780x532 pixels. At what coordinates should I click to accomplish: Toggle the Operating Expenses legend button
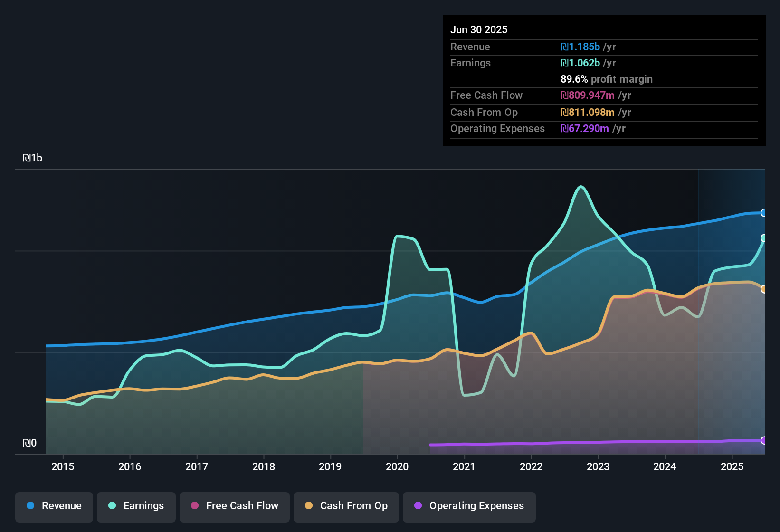coord(469,506)
